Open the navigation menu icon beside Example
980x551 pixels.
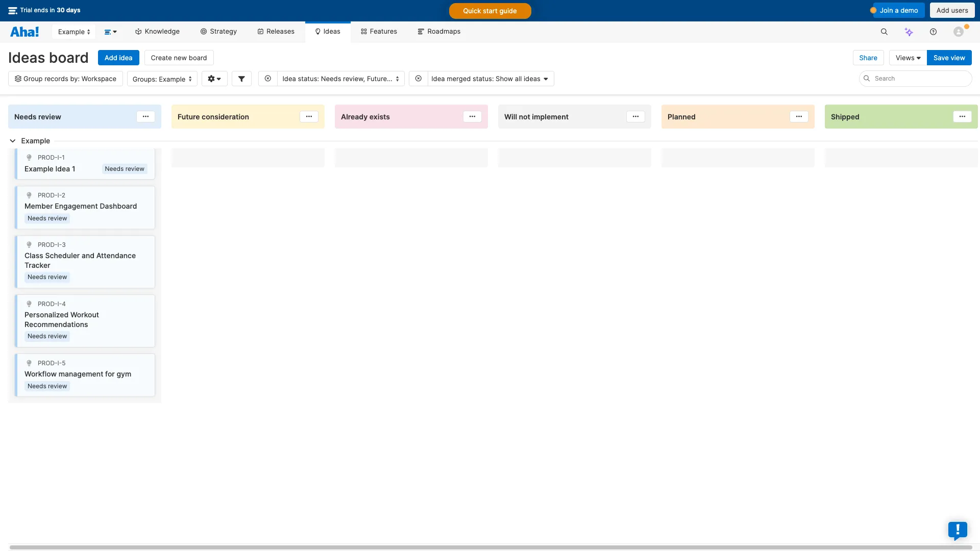click(x=111, y=32)
